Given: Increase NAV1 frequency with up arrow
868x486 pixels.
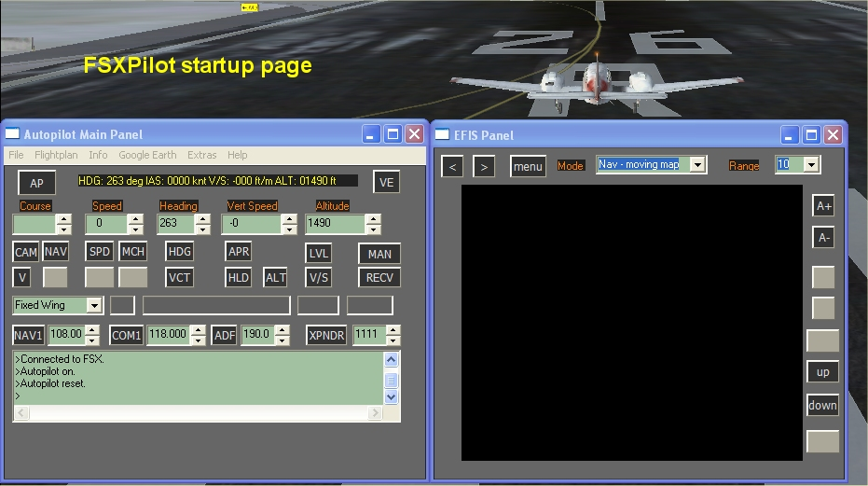Looking at the screenshot, I should tap(92, 330).
